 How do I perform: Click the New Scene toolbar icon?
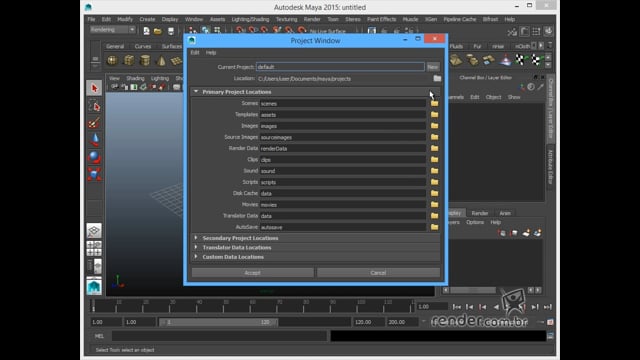coord(146,31)
